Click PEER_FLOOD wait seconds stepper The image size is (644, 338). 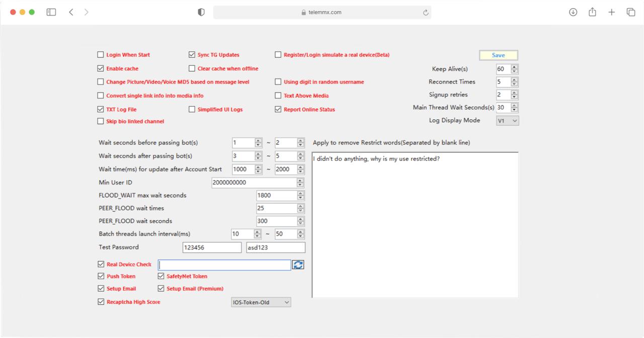pyautogui.click(x=300, y=221)
